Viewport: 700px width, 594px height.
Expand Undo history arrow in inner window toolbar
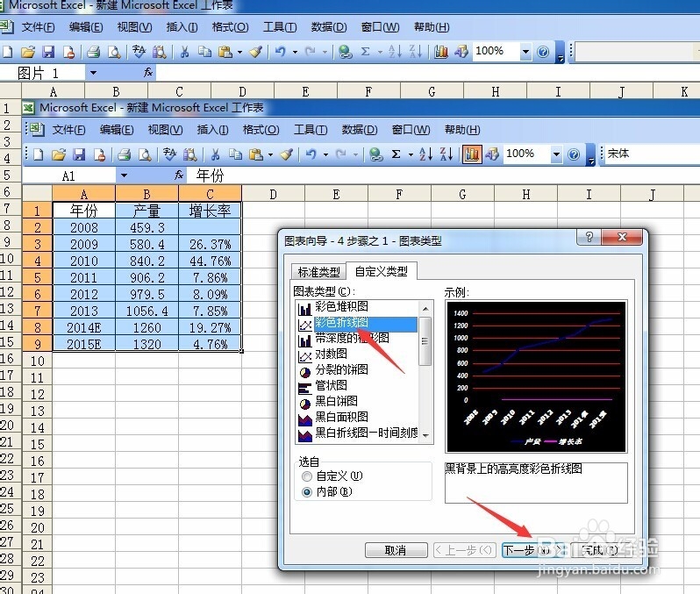(326, 155)
